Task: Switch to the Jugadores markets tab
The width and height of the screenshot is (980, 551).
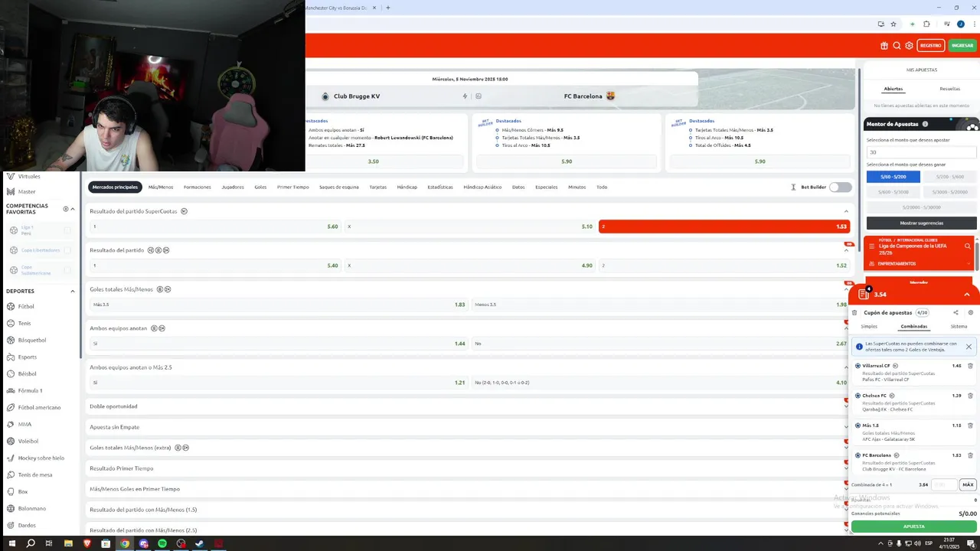Action: pyautogui.click(x=233, y=187)
